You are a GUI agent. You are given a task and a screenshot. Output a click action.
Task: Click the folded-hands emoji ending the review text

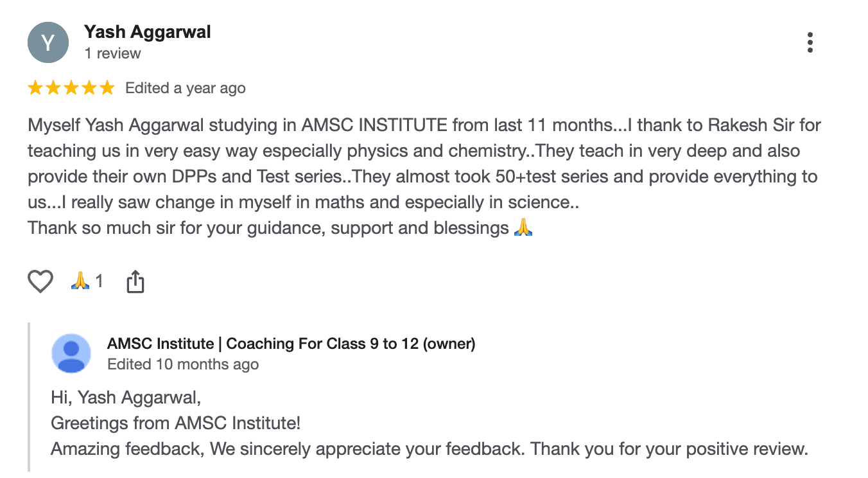(524, 227)
